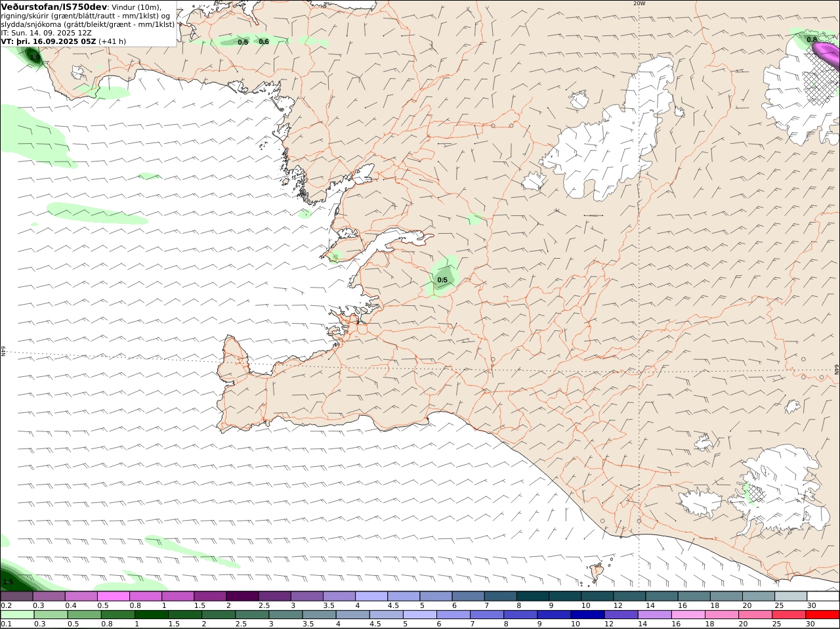The height and width of the screenshot is (629, 840).
Task: Click the gray-teal 18 swatch in the snow scale
Action: [726, 596]
